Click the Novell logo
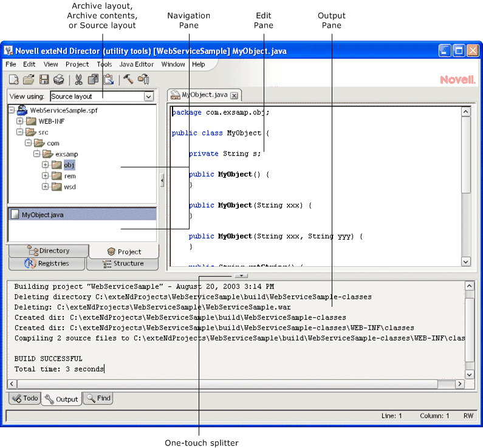Screen dimensions: 483x448 click(x=457, y=80)
